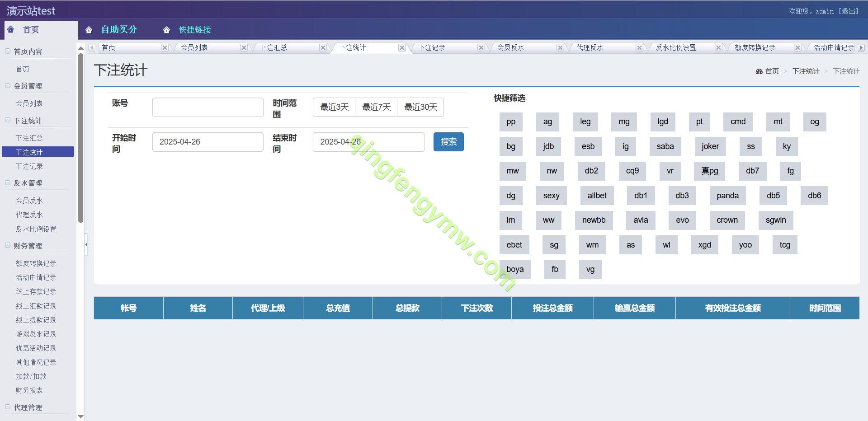Screen dimensions: 868x421
Task: Collapse the 会员管理 sidebar section
Action: [8, 86]
